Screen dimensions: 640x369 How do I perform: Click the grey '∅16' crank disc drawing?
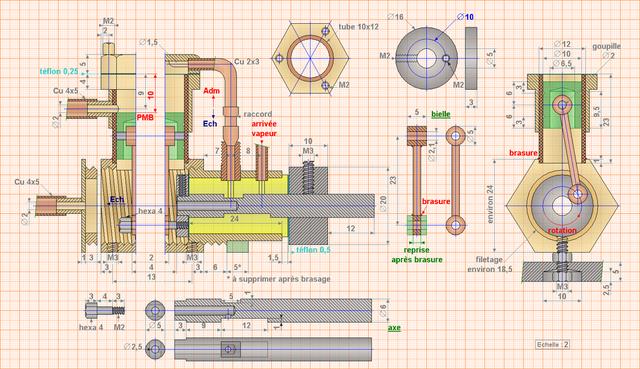(x=427, y=58)
